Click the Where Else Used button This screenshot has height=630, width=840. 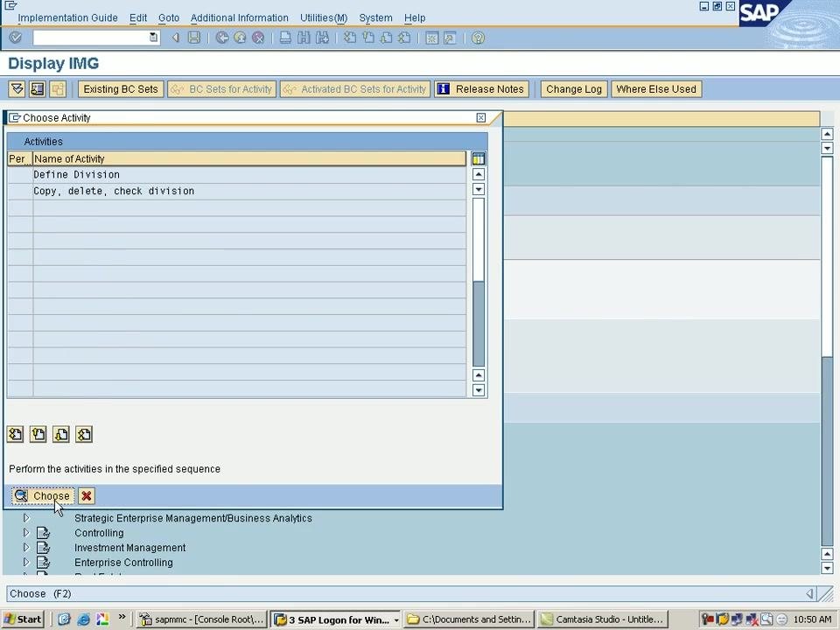click(x=656, y=89)
